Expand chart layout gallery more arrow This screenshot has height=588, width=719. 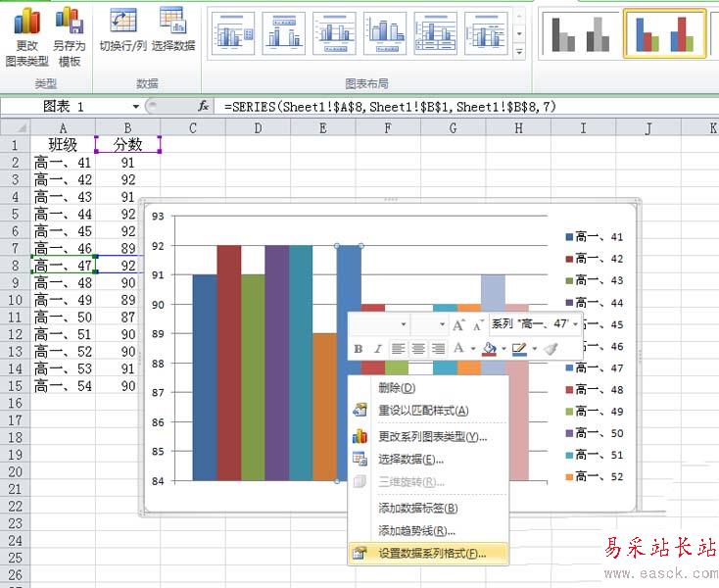pos(519,52)
